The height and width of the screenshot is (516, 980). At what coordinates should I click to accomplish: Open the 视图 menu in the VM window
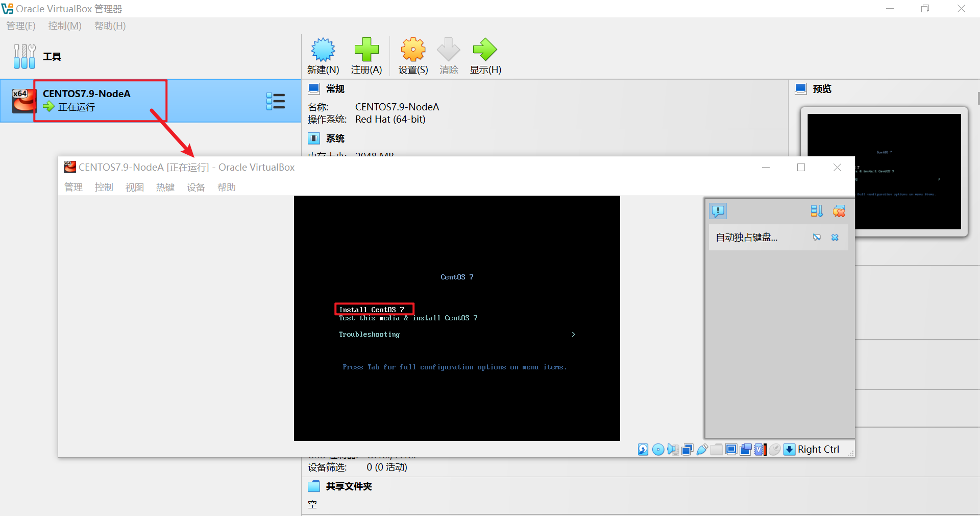135,187
